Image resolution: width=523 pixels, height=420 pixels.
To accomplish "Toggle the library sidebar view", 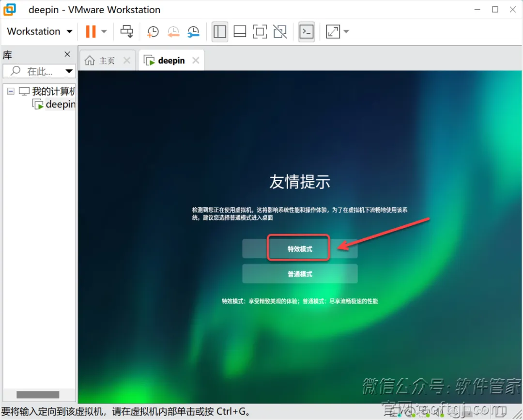I will pyautogui.click(x=220, y=31).
